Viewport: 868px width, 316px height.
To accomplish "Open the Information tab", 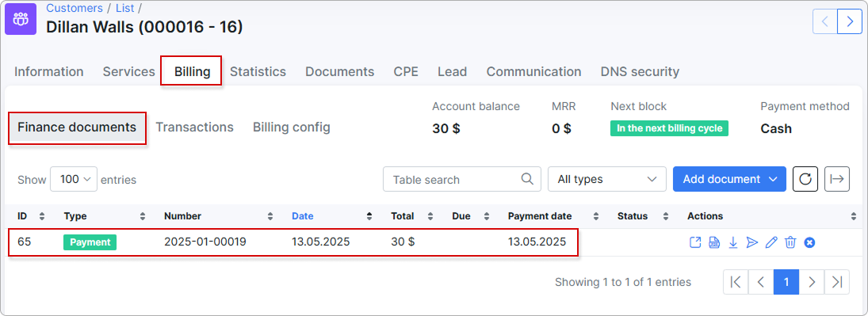I will (48, 71).
